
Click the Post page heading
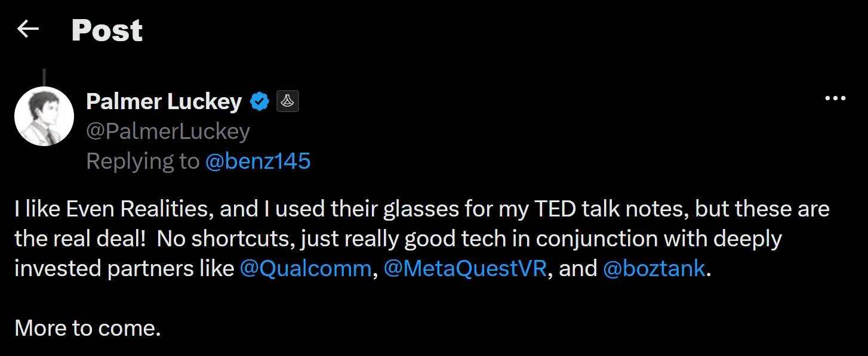[107, 30]
